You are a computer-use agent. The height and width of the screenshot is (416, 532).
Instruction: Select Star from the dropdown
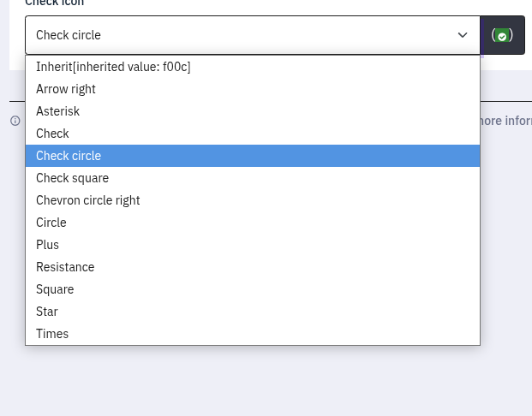tap(47, 312)
